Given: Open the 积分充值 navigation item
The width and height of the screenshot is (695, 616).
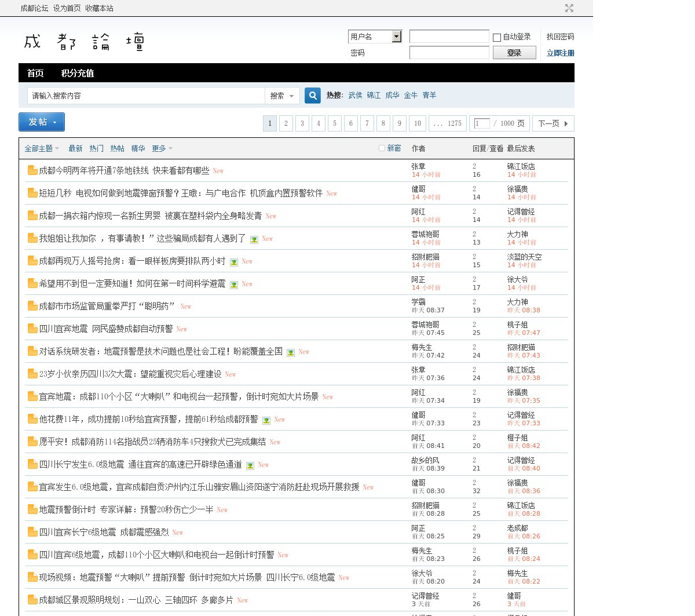Looking at the screenshot, I should [x=78, y=73].
